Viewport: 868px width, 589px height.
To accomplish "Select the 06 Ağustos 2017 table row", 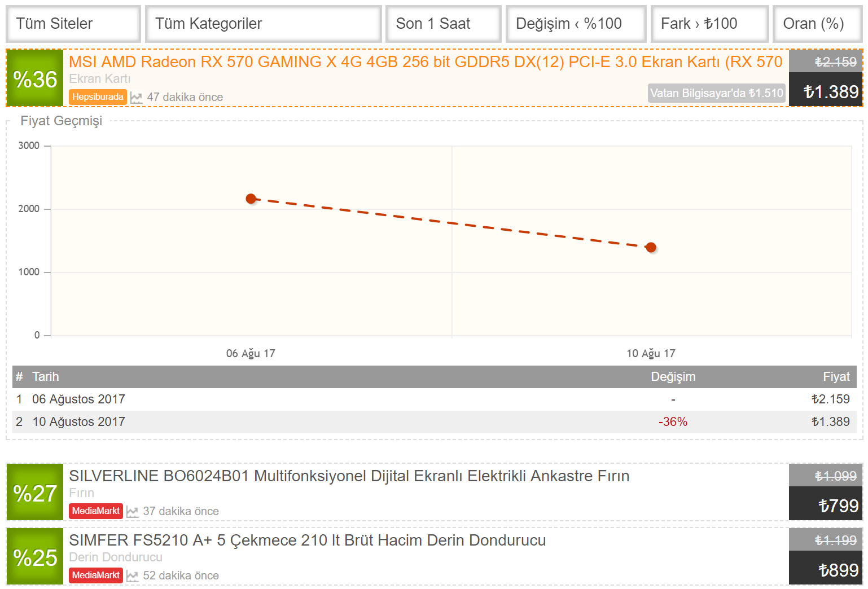I will (435, 399).
